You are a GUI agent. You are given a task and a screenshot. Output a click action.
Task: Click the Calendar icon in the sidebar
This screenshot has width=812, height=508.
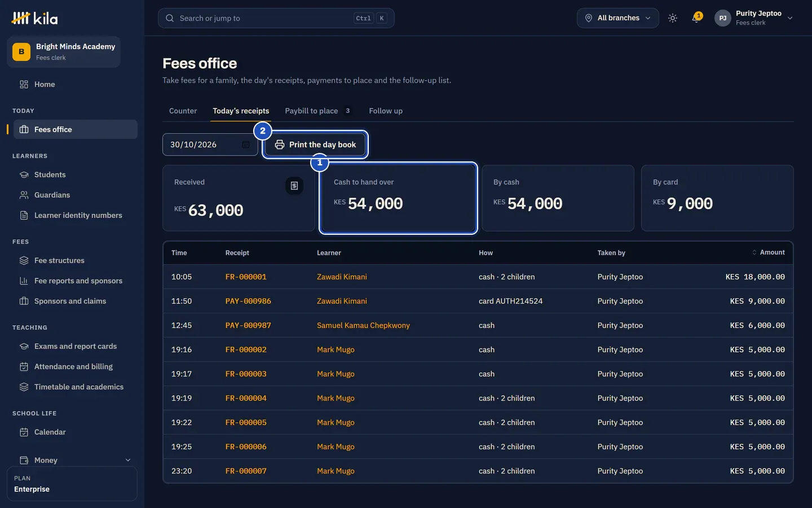click(x=24, y=432)
